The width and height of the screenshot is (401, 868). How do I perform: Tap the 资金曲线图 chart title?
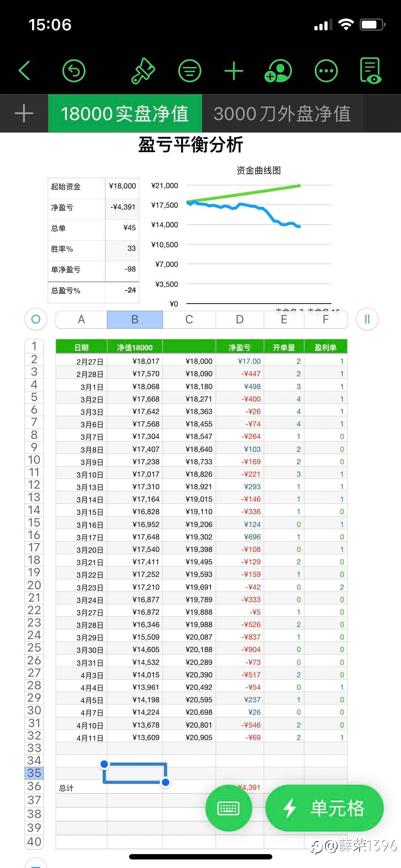259,170
